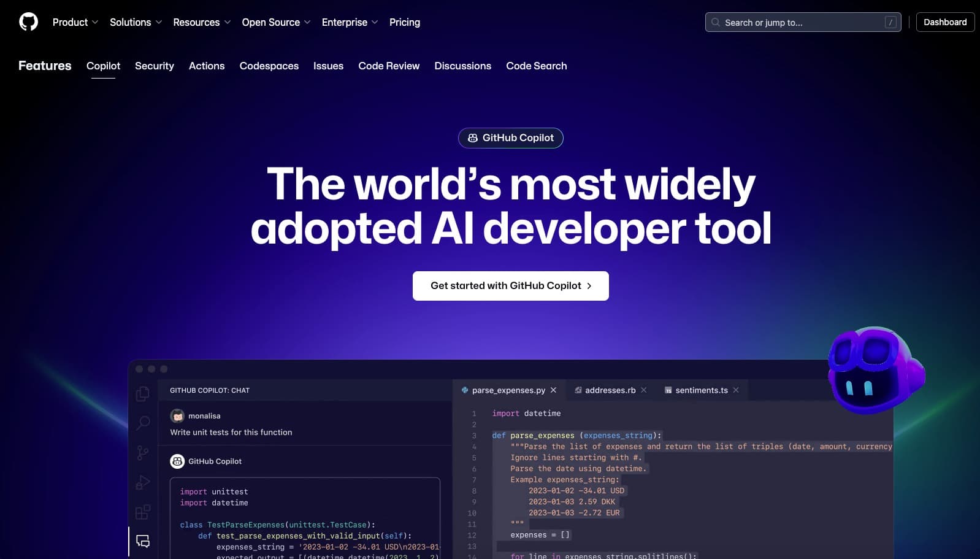Click the Ruby file icon on addresses.rb tab
This screenshot has height=559, width=980.
coord(578,390)
